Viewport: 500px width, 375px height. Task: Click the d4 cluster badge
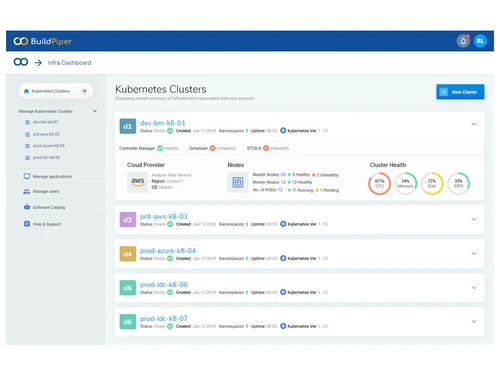point(128,254)
